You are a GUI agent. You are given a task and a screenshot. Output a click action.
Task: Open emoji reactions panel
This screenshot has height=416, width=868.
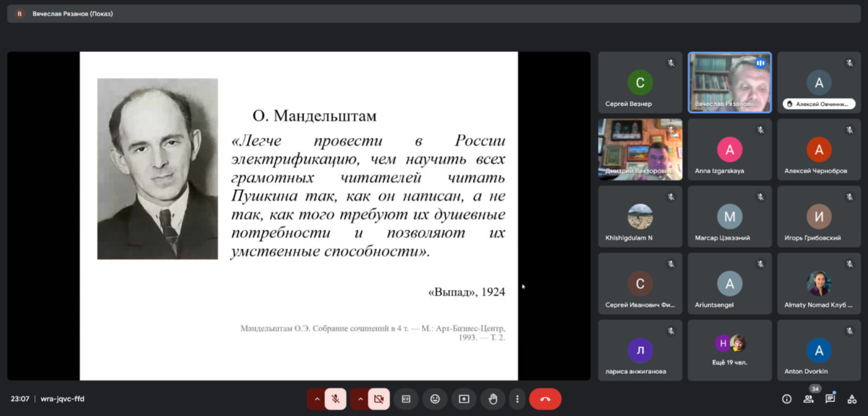(x=435, y=399)
